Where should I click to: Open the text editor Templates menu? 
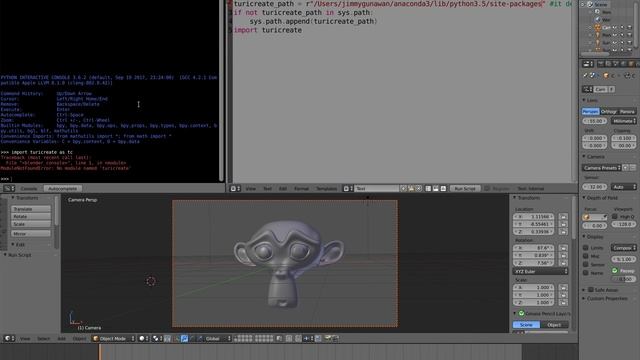pos(327,189)
